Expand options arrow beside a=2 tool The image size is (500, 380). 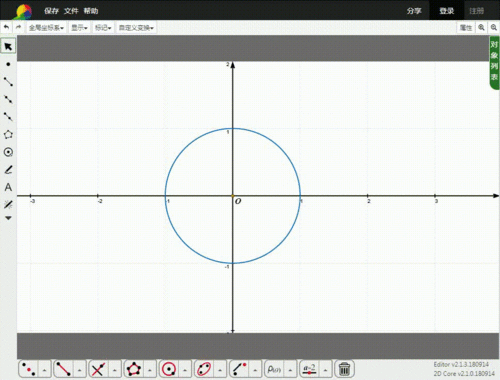pyautogui.click(x=326, y=369)
